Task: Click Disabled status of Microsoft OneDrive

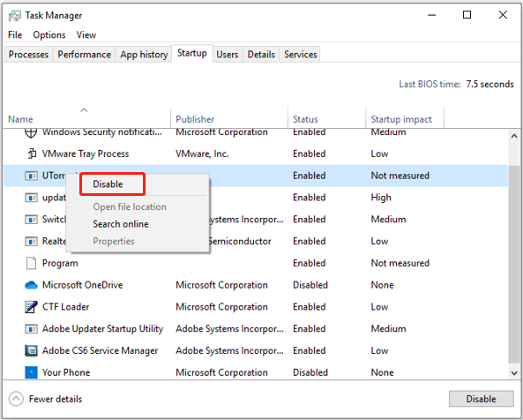Action: pos(310,285)
